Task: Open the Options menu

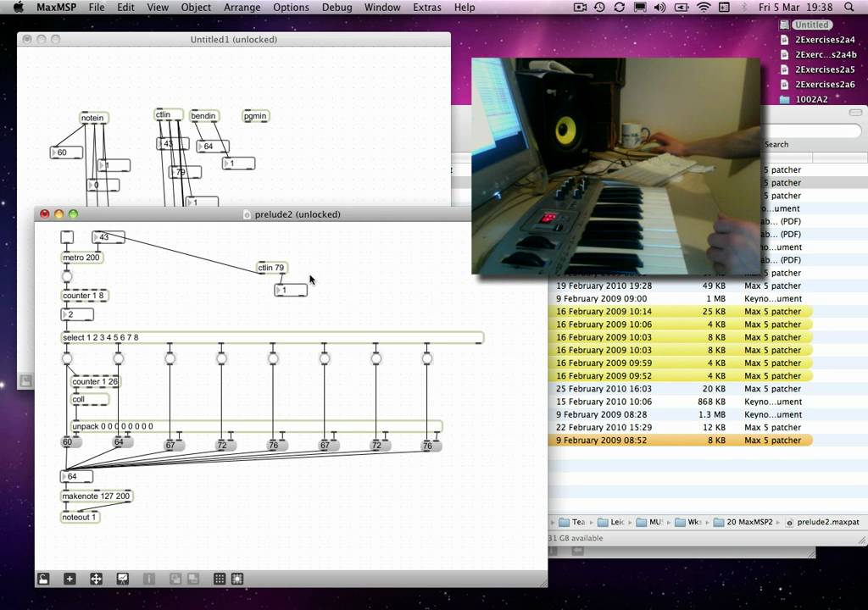Action: (x=291, y=7)
